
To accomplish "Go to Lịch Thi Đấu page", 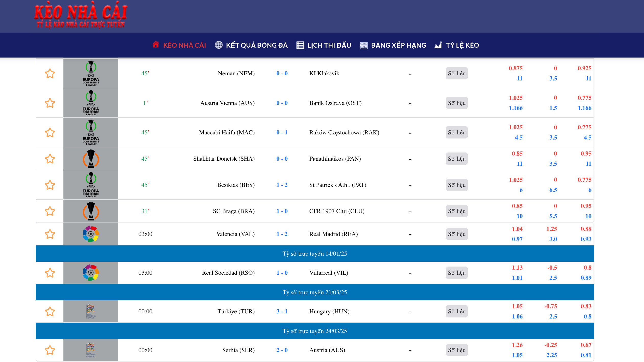I will pos(329,45).
